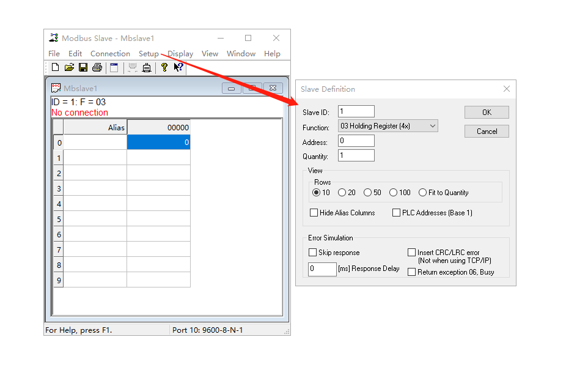Click the Save floppy disk icon
Viewport: 588px width, 367px height.
[83, 67]
